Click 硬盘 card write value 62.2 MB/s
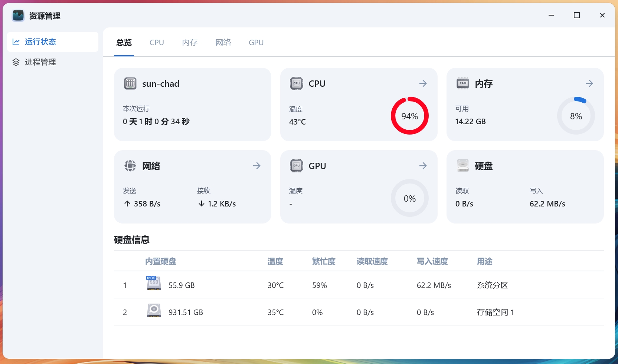Screen dimensions: 618x364 coord(547,203)
